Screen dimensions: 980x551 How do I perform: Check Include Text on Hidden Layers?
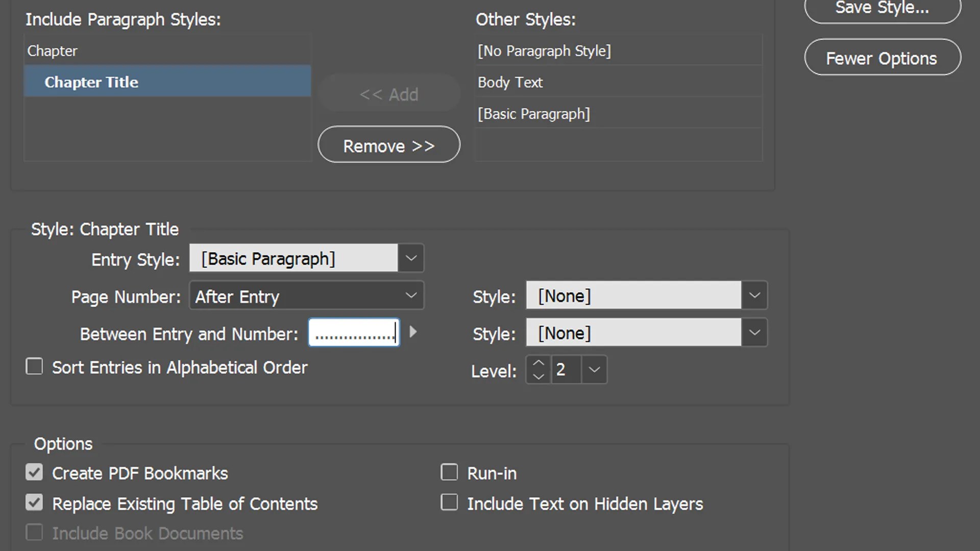click(x=449, y=503)
